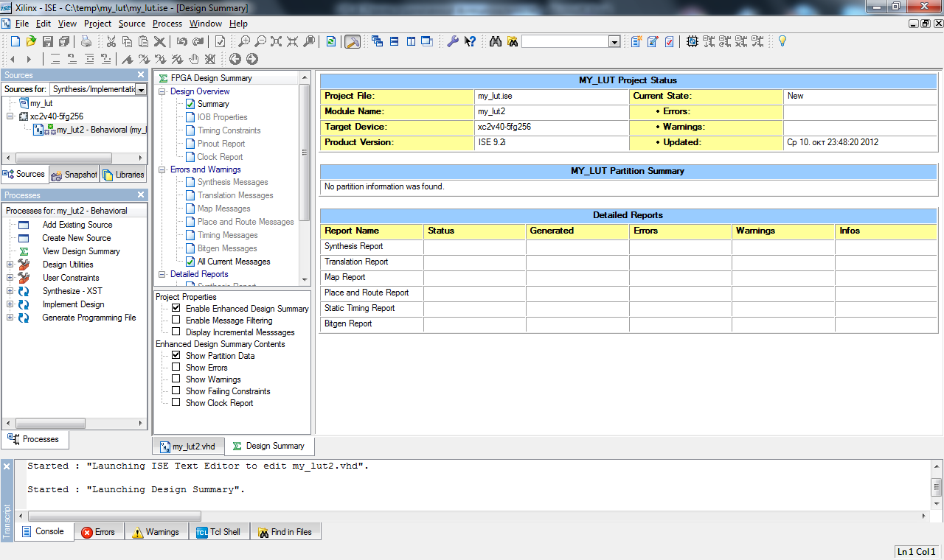944x560 pixels.
Task: Click the wrench Preferences toolbar icon
Action: pos(452,42)
